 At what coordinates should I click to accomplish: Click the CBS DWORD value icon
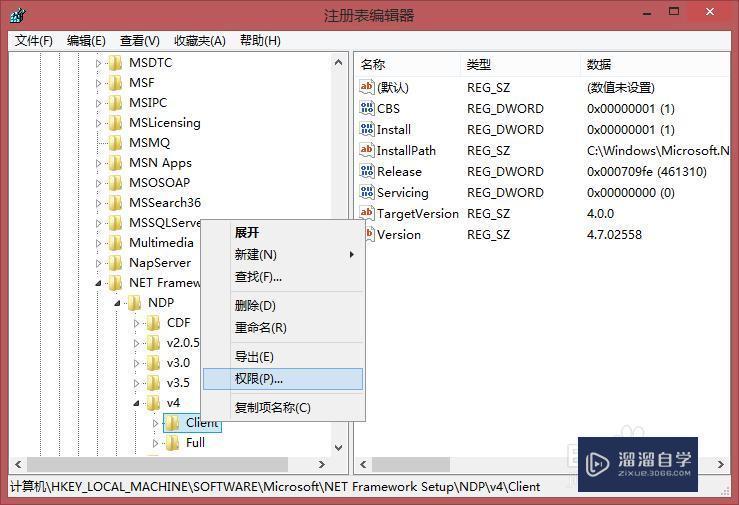pyautogui.click(x=367, y=108)
